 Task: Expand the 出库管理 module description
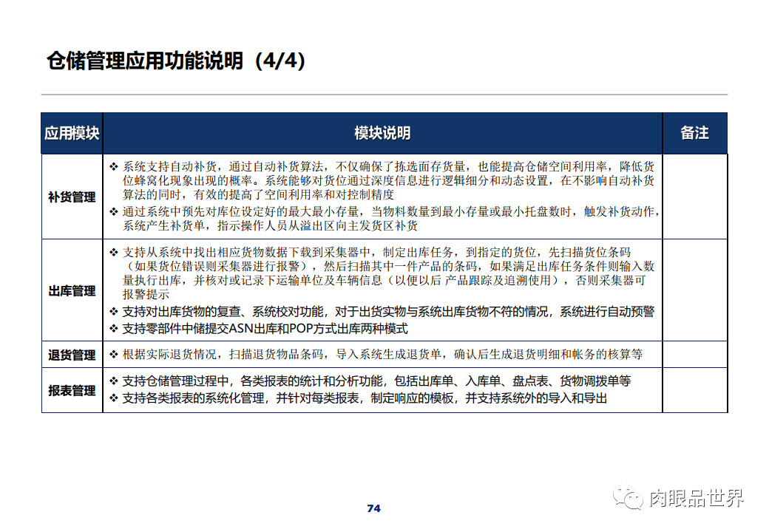coord(72,291)
